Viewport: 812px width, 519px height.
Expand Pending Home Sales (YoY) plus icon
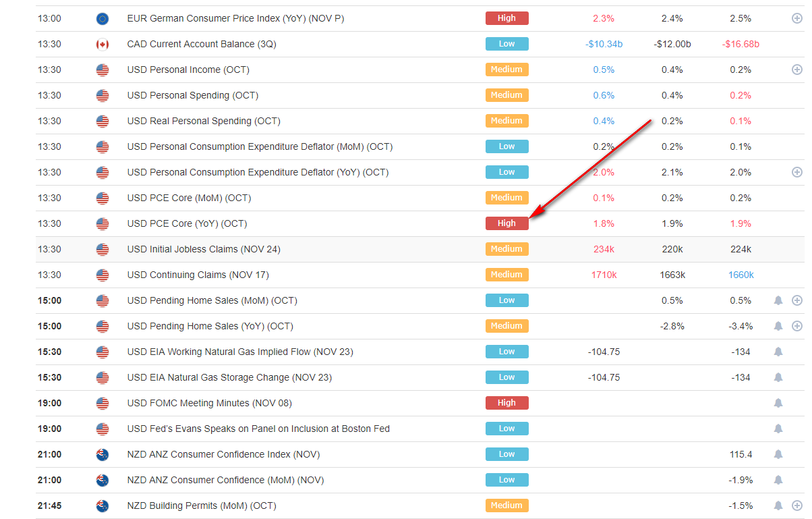796,326
